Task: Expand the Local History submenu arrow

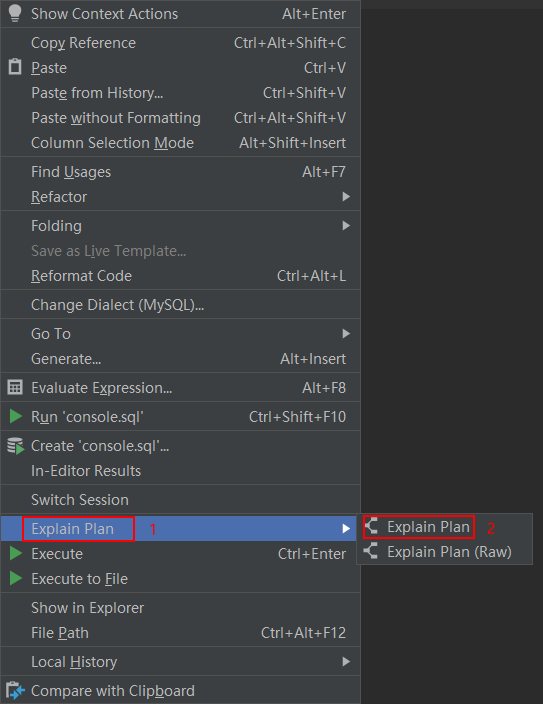Action: (346, 661)
